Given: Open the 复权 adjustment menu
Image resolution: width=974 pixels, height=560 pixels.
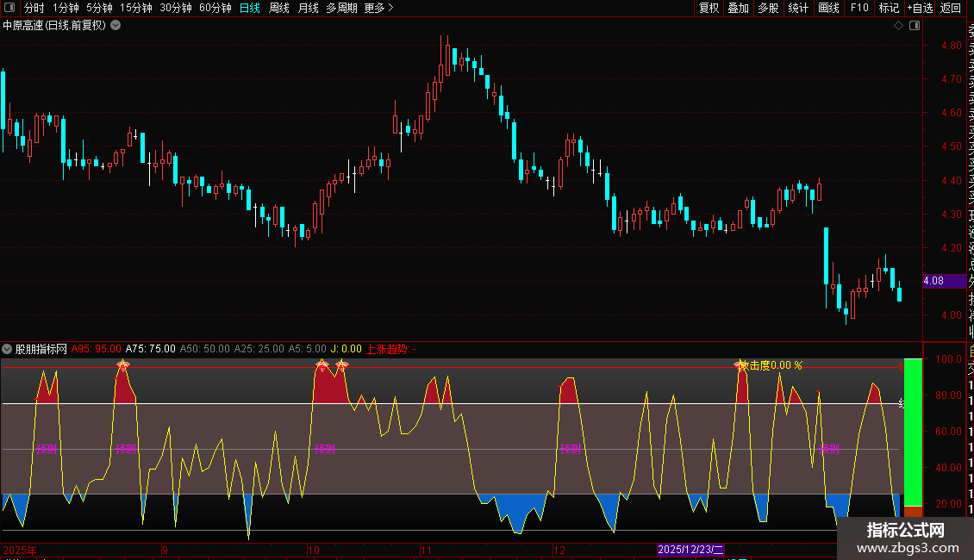Looking at the screenshot, I should coord(709,8).
